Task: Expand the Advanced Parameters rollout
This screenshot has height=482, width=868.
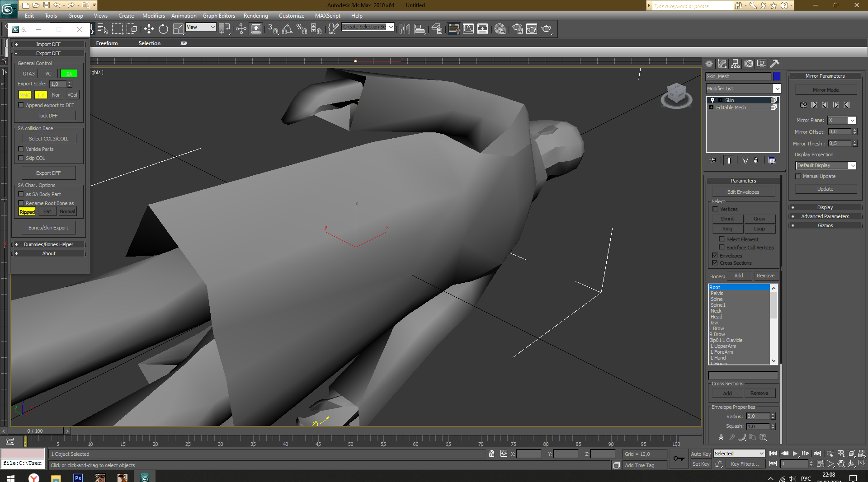Action: point(825,217)
